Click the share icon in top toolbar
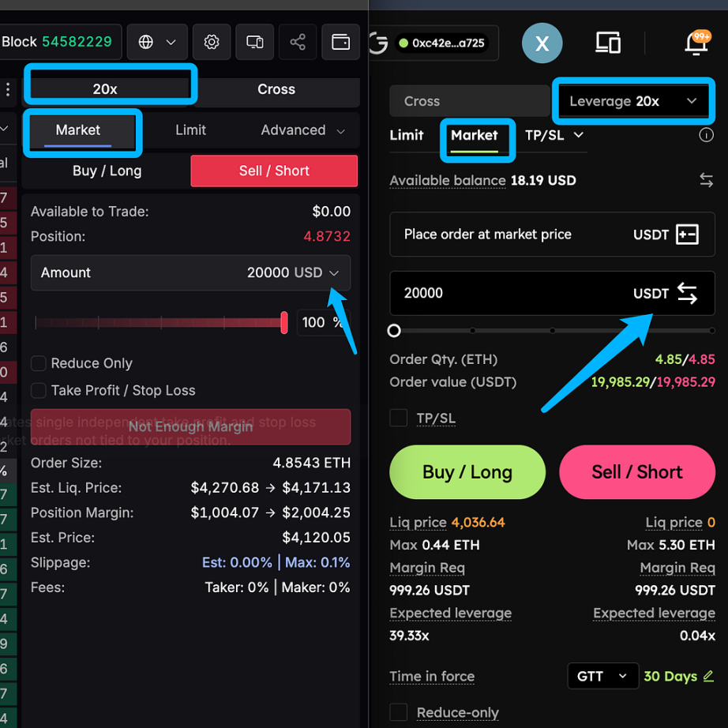This screenshot has height=728, width=728. tap(298, 42)
